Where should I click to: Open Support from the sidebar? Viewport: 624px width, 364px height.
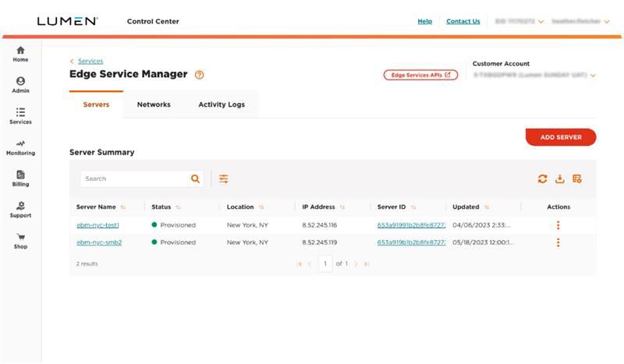[x=20, y=210]
